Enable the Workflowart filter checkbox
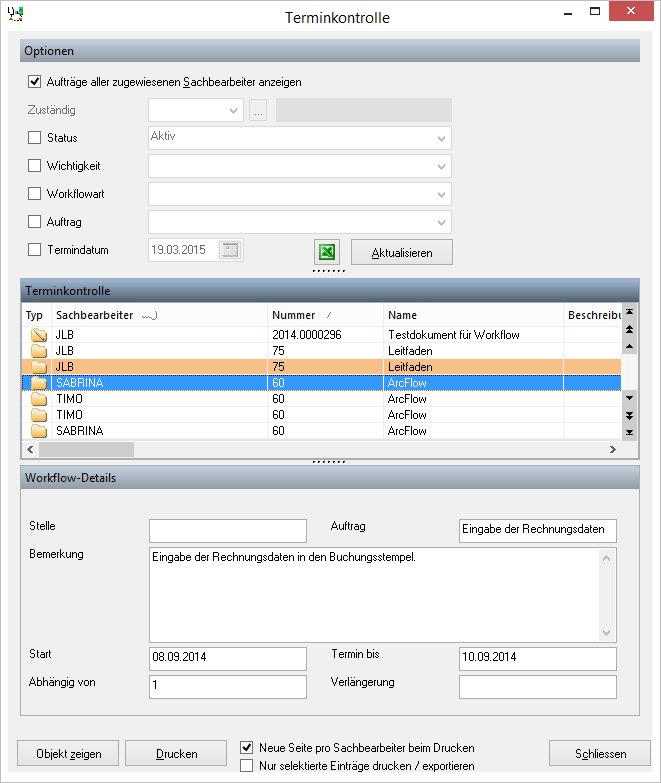Image resolution: width=661 pixels, height=783 pixels. click(34, 193)
